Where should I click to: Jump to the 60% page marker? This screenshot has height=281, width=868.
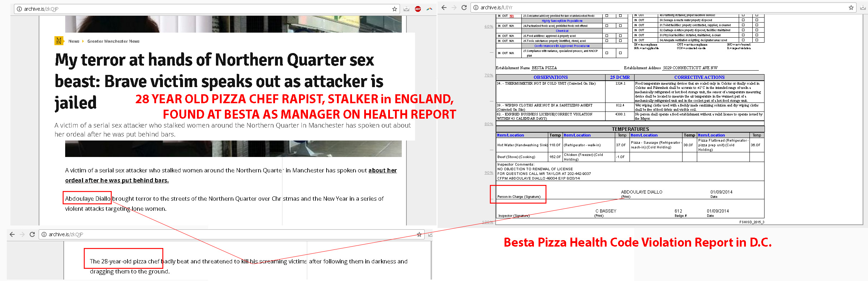489,27
